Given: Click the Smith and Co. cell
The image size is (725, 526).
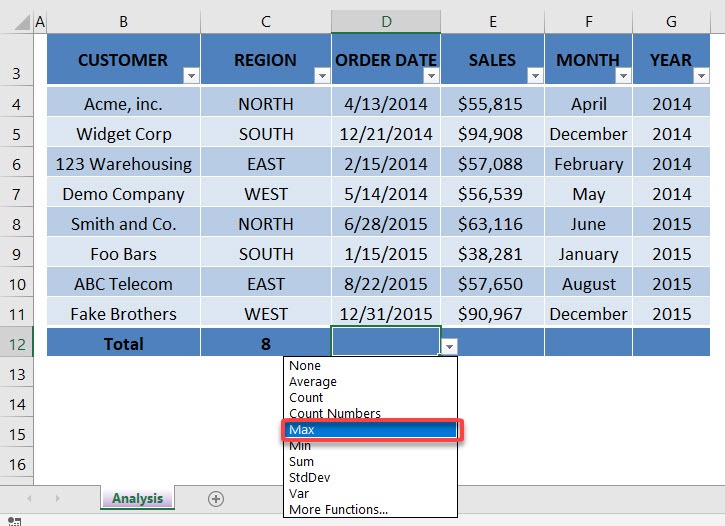Looking at the screenshot, I should tap(123, 224).
